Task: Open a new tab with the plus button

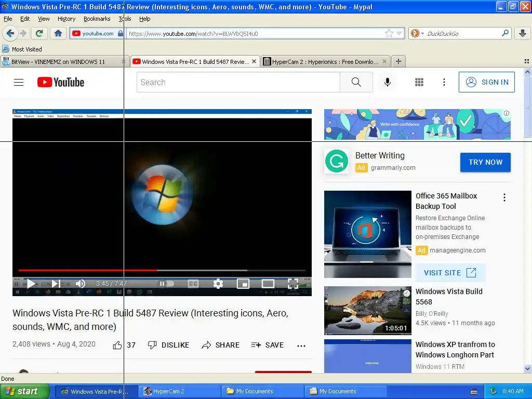Action: pos(398,61)
